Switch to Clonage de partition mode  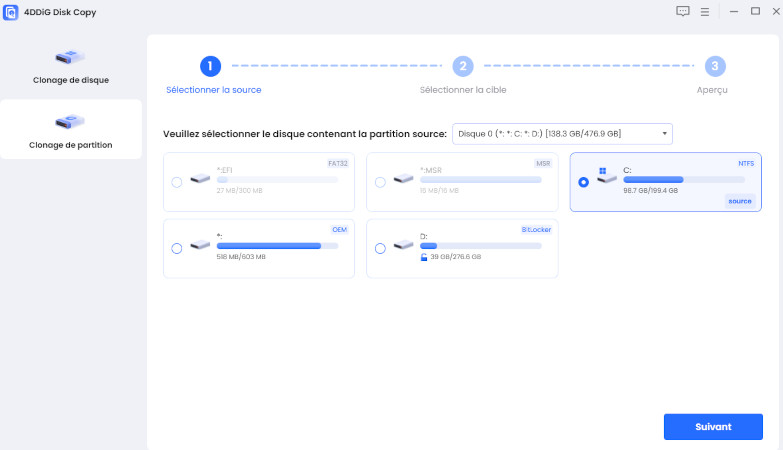click(70, 130)
